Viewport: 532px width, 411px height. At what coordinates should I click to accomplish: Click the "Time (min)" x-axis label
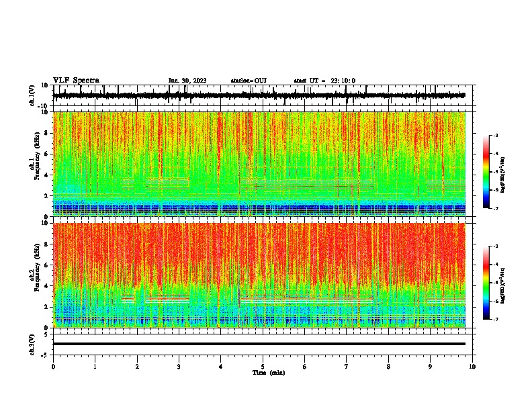(269, 373)
